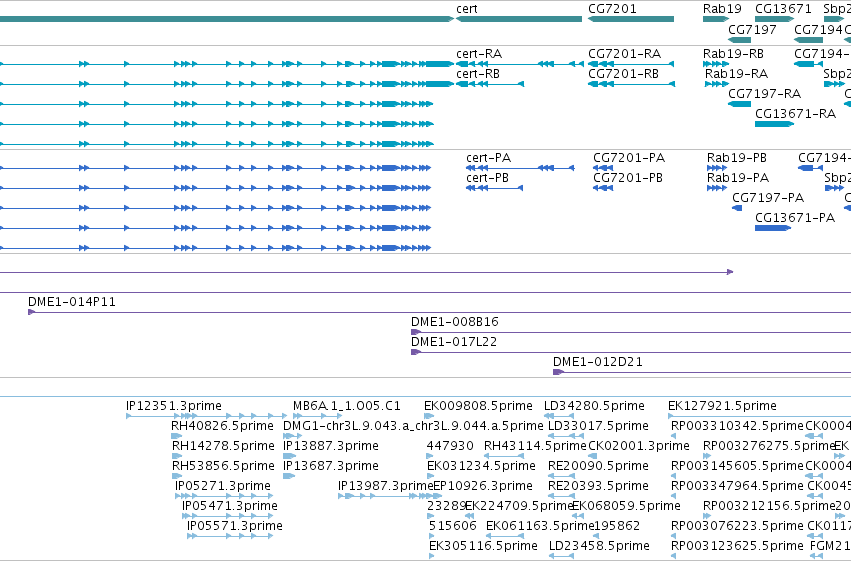The height and width of the screenshot is (561, 851).
Task: Click the EK224709.5prime EST label
Action: point(519,506)
